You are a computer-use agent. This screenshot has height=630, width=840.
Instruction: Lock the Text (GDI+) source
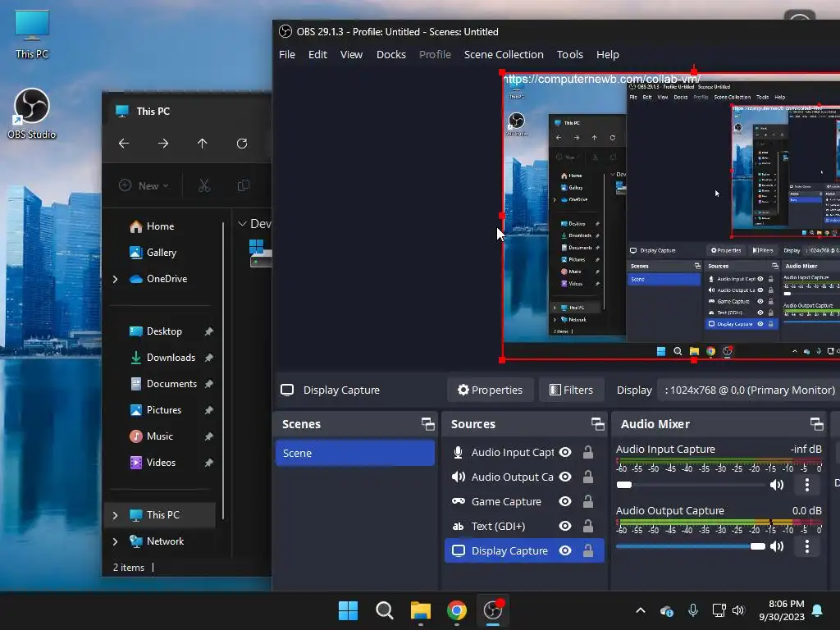pos(587,526)
